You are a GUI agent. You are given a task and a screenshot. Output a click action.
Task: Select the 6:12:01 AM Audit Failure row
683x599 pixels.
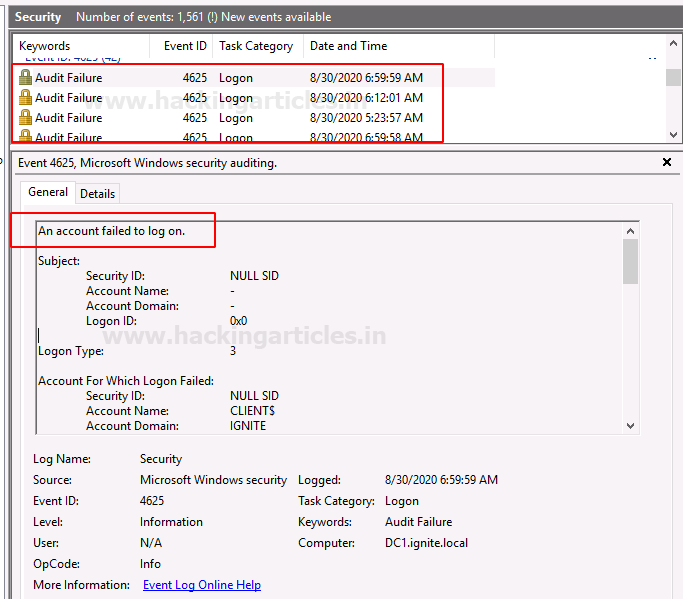pos(254,98)
